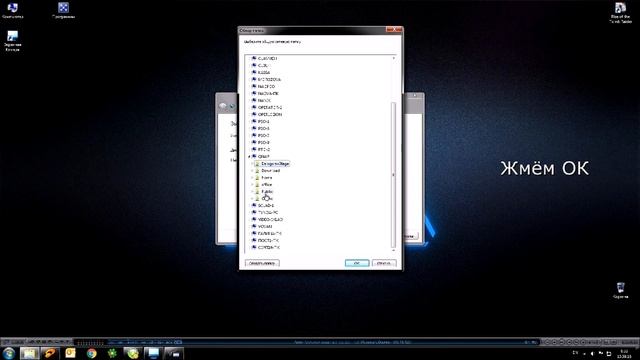
Task: Click the computer icon beside VOLAN
Action: [254, 227]
